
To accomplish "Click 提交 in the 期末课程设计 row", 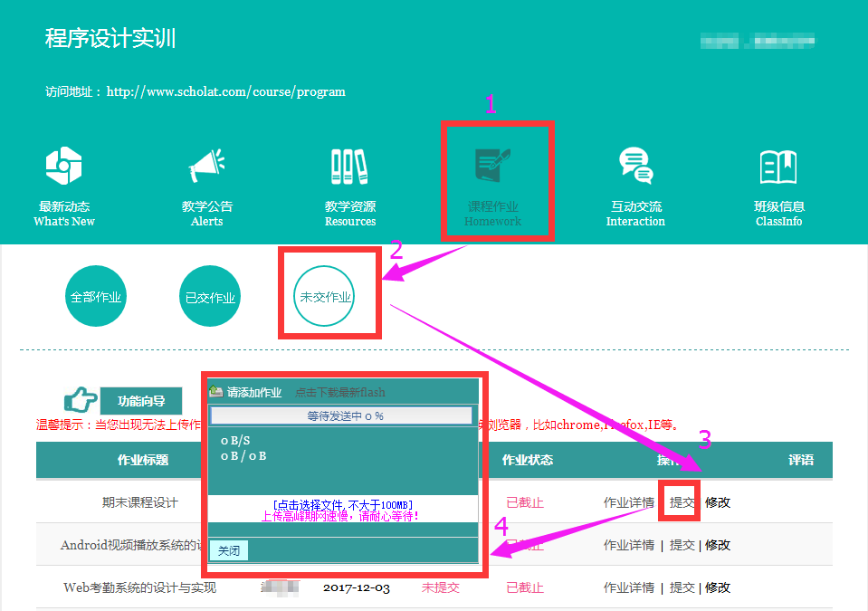I will (x=682, y=502).
